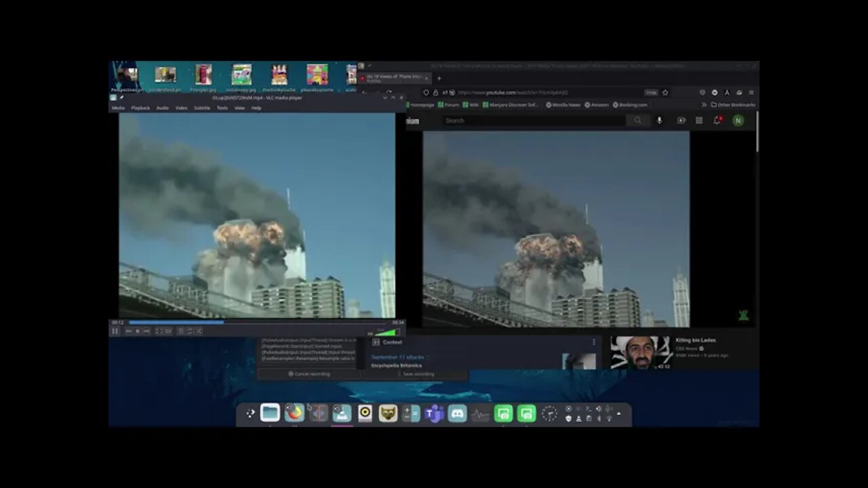
Task: Toggle VLC random shuffle button
Action: pos(199,331)
